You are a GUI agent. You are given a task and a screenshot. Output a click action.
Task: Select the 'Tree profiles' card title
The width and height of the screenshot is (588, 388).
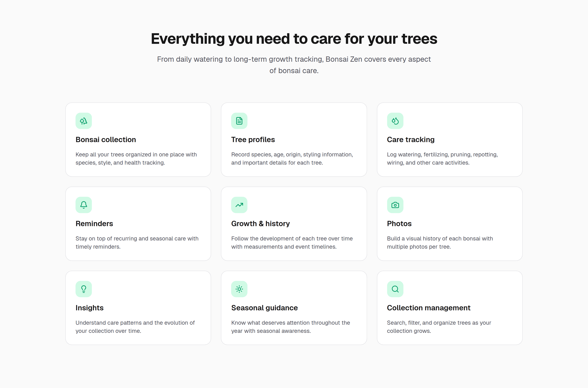point(253,140)
